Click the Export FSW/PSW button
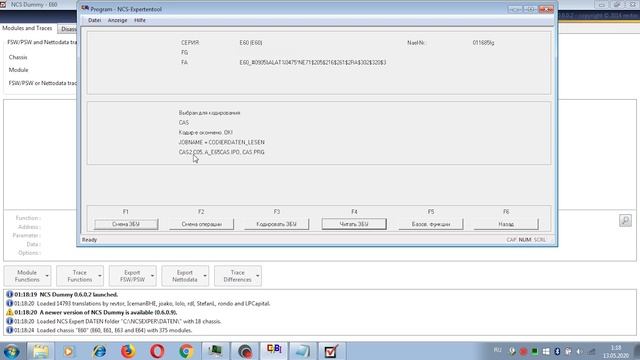 (x=132, y=276)
